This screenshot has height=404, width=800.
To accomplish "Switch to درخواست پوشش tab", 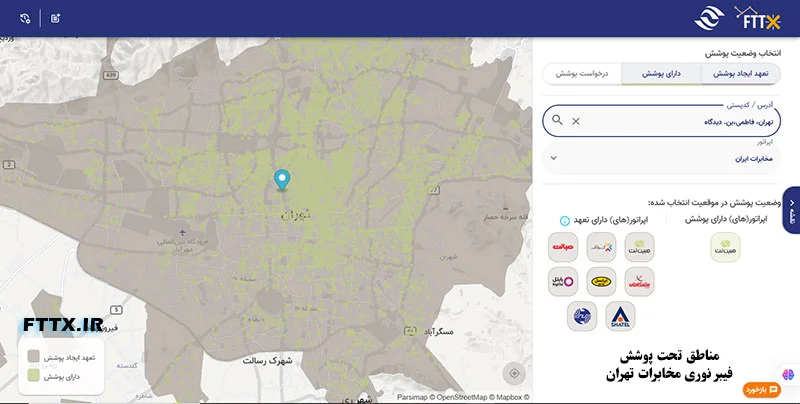I will tap(582, 74).
